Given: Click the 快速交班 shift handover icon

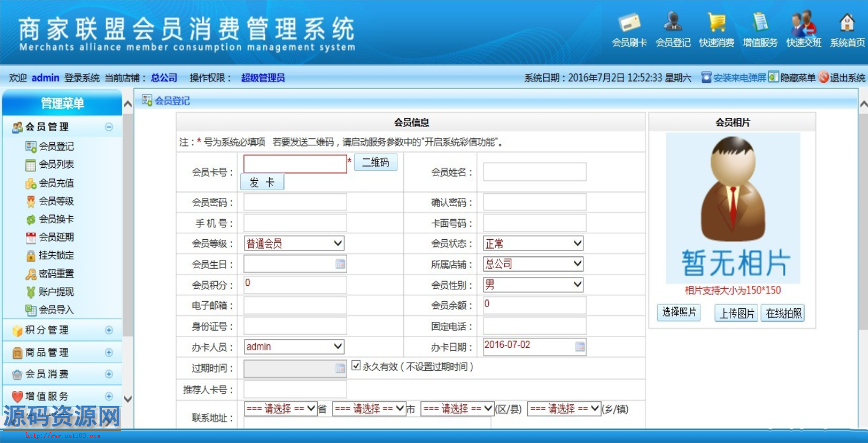Looking at the screenshot, I should pos(804,24).
